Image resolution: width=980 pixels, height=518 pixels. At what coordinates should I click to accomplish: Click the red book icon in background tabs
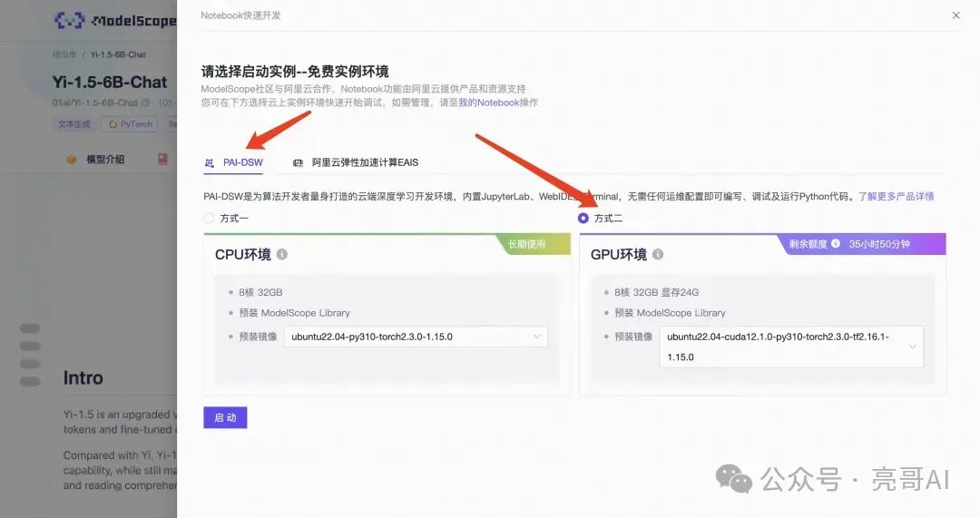click(162, 160)
